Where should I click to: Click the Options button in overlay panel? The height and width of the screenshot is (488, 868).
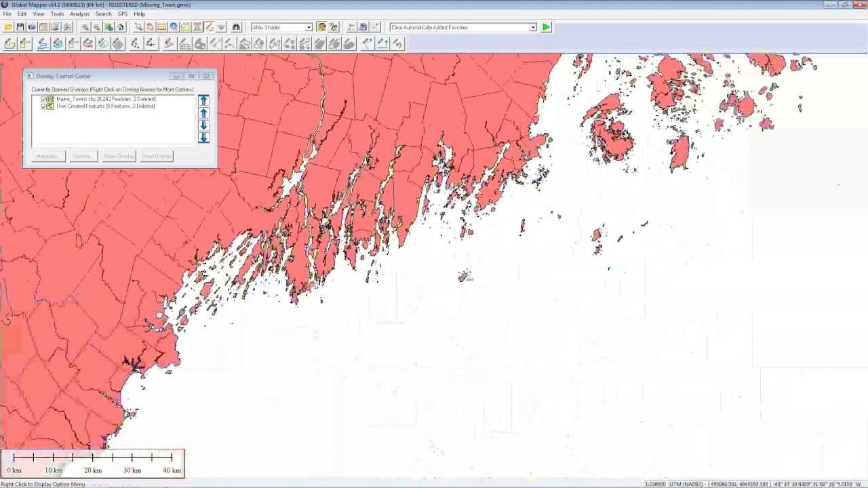click(82, 156)
